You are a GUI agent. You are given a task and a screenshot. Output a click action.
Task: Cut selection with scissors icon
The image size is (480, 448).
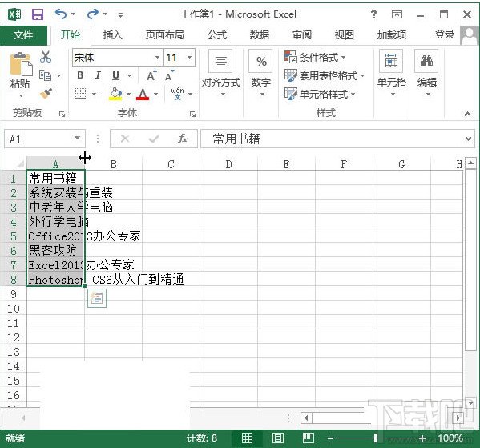click(x=46, y=57)
